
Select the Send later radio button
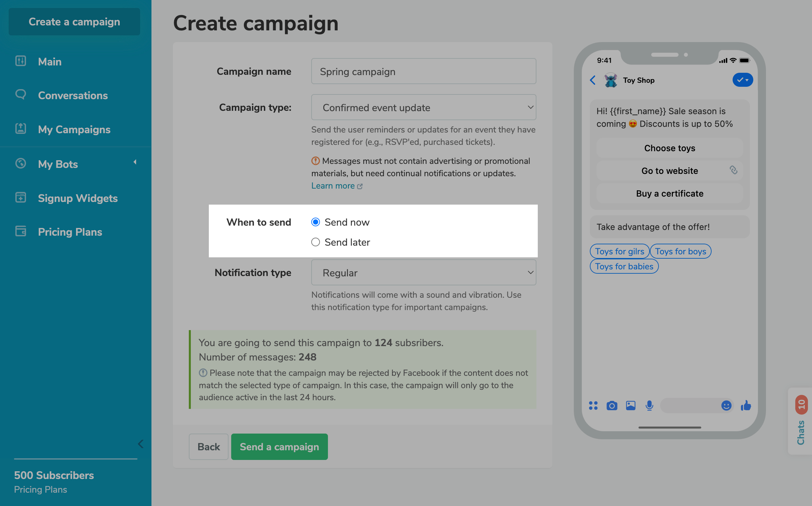click(x=315, y=242)
